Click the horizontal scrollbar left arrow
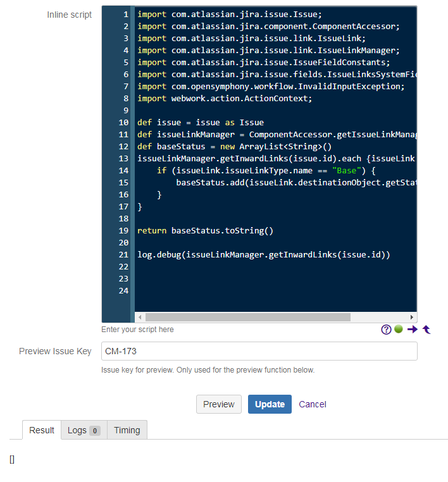The height and width of the screenshot is (482, 448). (140, 317)
